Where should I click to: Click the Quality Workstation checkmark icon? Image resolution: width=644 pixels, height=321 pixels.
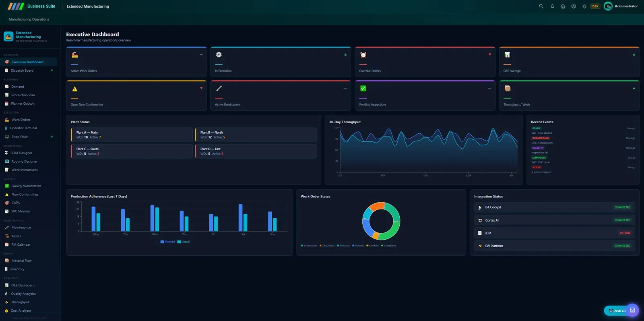tap(6, 186)
